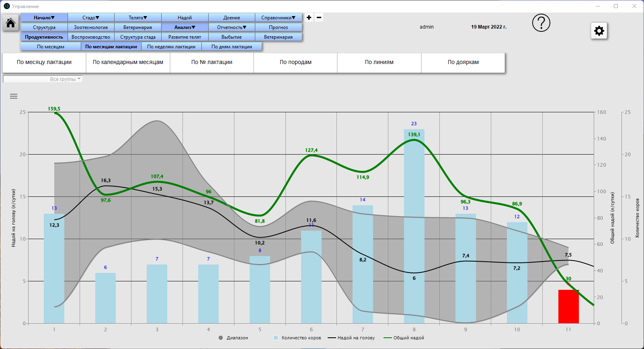Open settings via the gear icon

599,31
